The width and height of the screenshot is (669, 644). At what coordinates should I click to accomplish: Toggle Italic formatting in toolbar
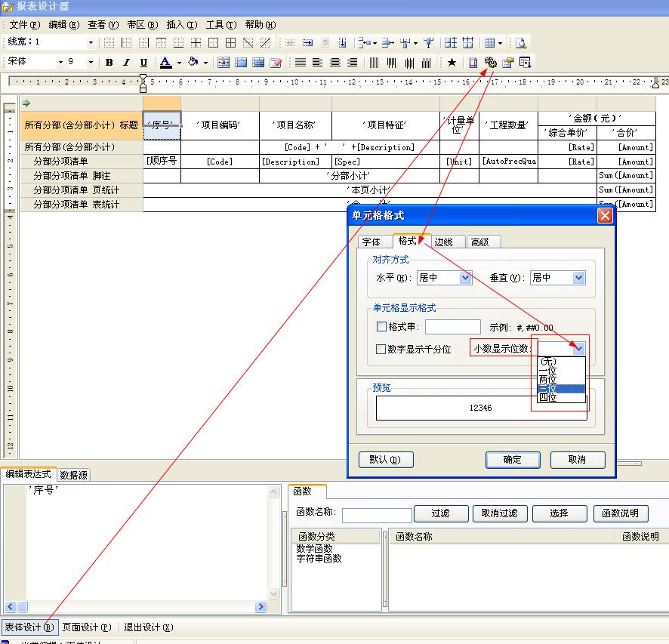(126, 63)
